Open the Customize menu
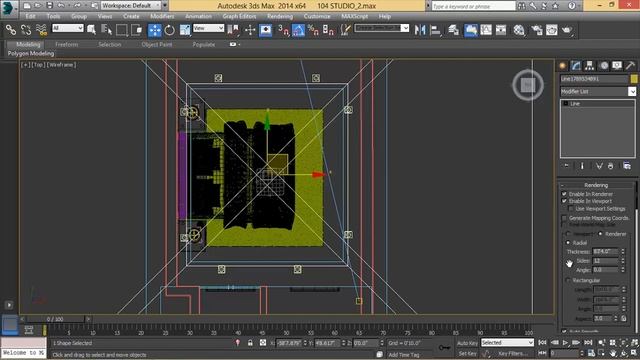The height and width of the screenshot is (360, 640). pos(317,16)
